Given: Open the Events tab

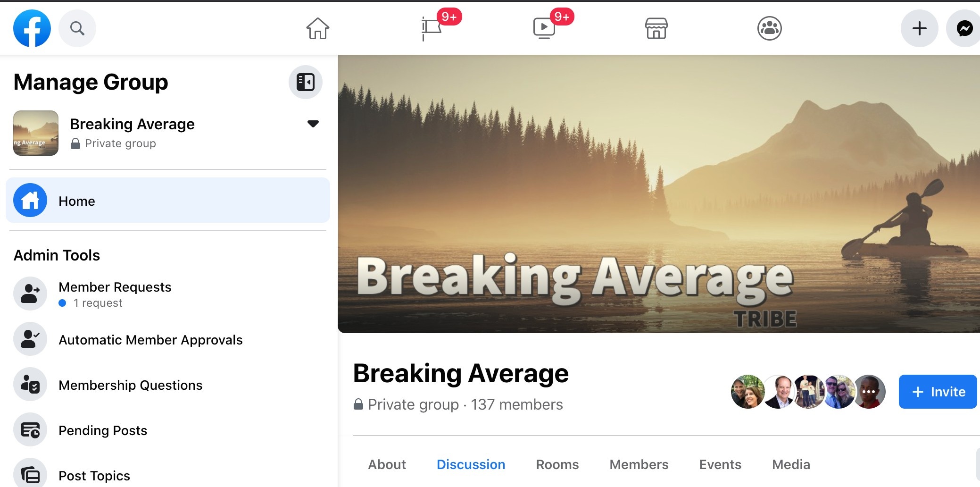Looking at the screenshot, I should point(720,464).
